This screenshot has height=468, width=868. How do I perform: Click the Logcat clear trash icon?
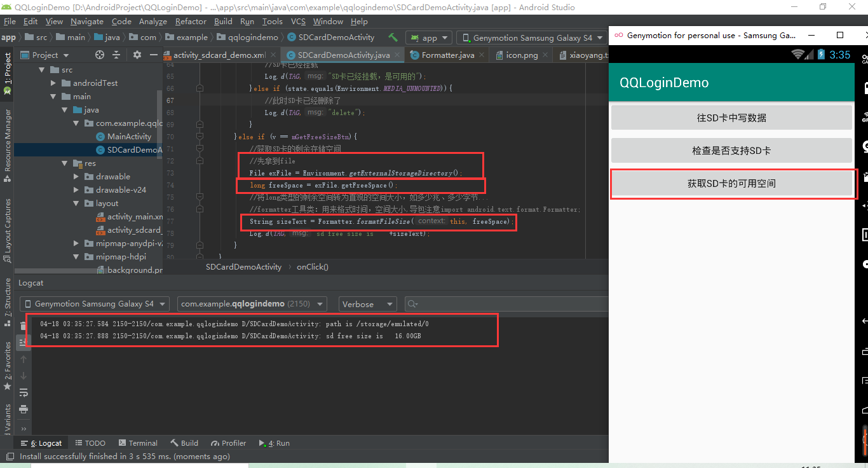tap(24, 326)
